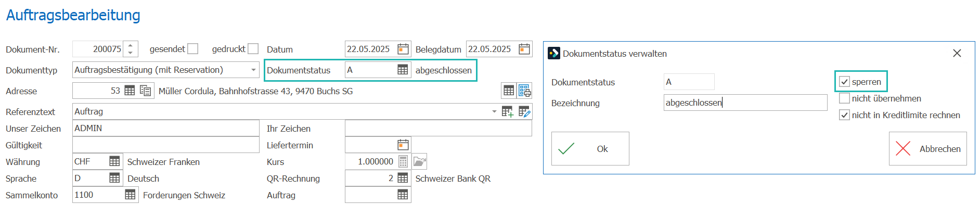Image resolution: width=980 pixels, height=216 pixels.
Task: Enable the nicht übernehmen checkbox
Action: pos(844,98)
